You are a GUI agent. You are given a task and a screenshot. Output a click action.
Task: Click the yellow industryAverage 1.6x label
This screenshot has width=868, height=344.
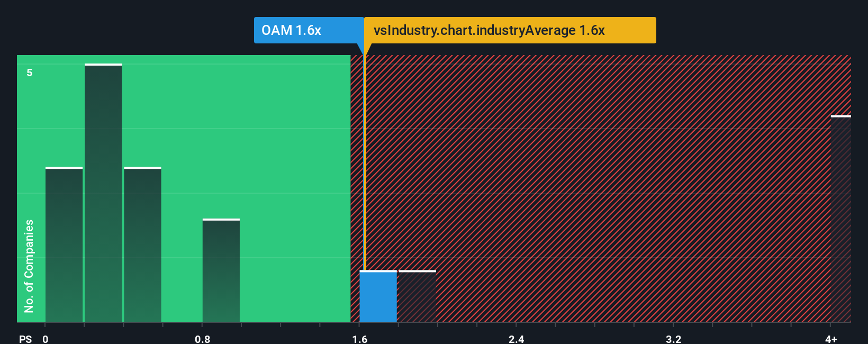pyautogui.click(x=510, y=30)
